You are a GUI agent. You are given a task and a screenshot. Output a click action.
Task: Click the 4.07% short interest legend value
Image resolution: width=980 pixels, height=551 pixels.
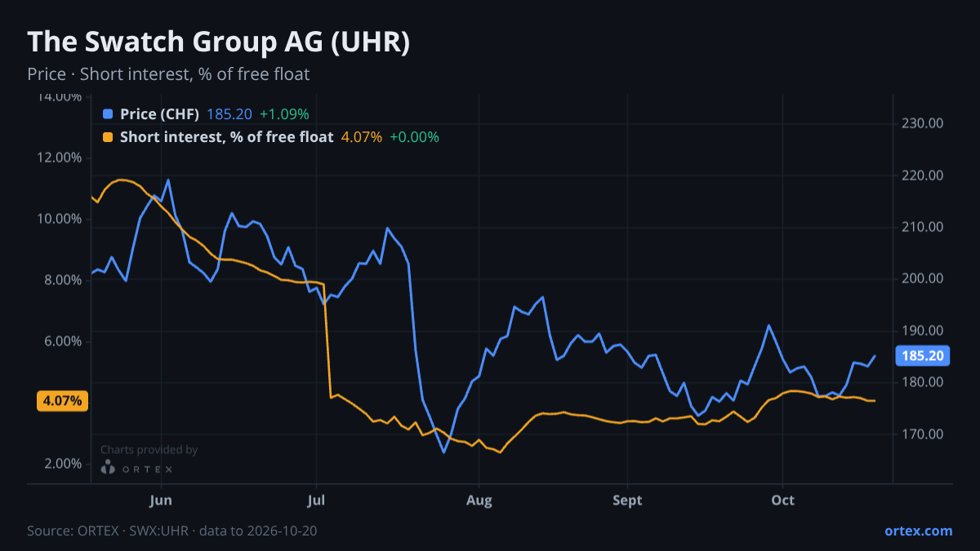click(362, 137)
